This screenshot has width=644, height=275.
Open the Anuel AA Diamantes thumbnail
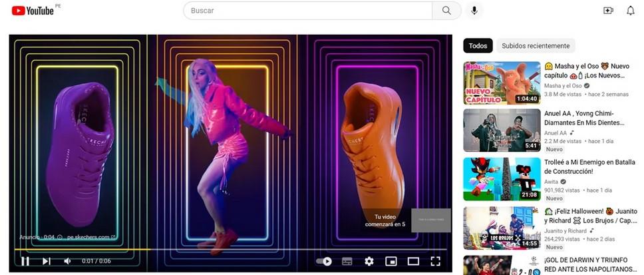point(502,131)
